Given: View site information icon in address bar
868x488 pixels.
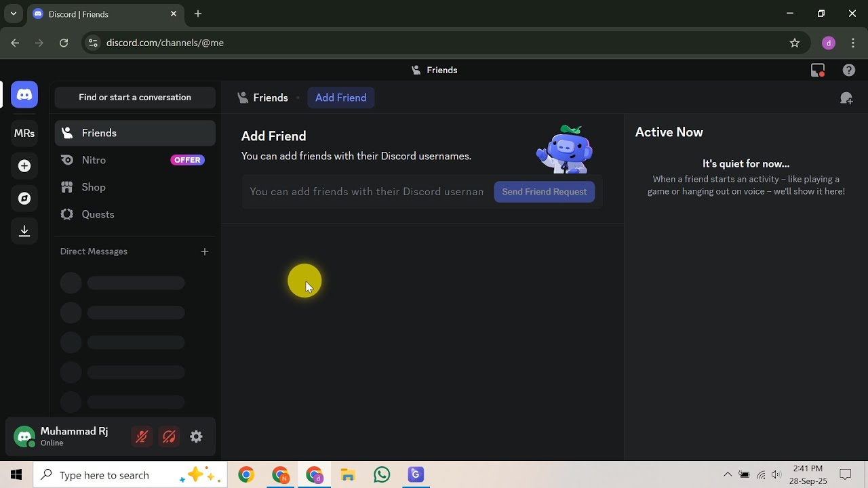Looking at the screenshot, I should pyautogui.click(x=93, y=43).
